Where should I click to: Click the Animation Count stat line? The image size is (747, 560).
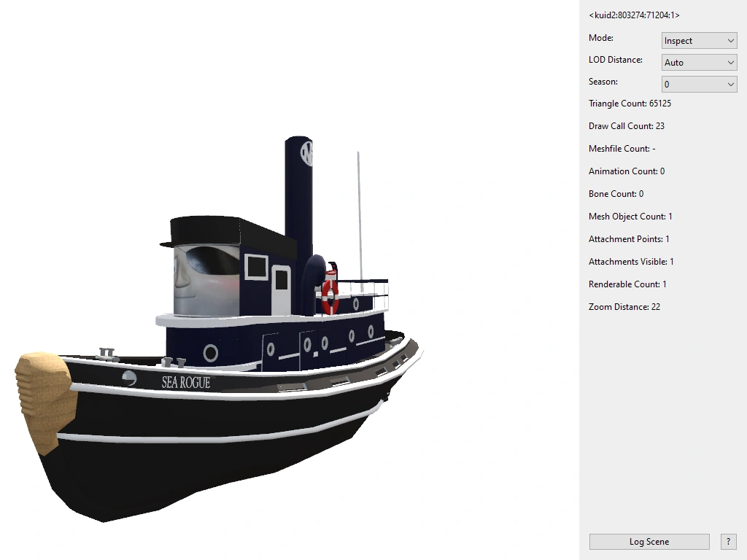[x=626, y=171]
